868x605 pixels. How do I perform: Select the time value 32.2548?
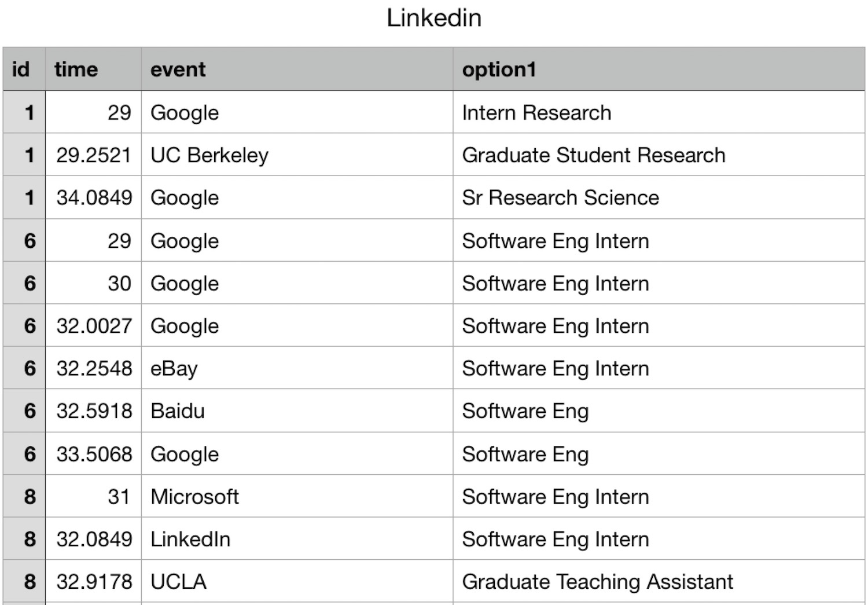[x=94, y=368]
